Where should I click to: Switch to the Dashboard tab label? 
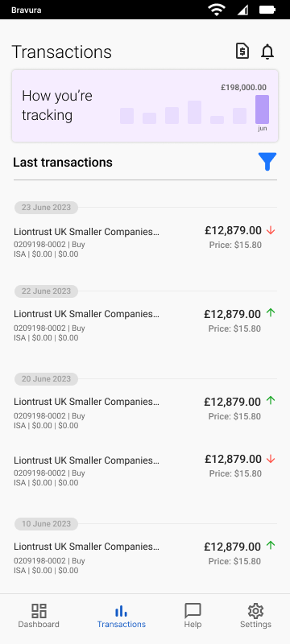39,625
